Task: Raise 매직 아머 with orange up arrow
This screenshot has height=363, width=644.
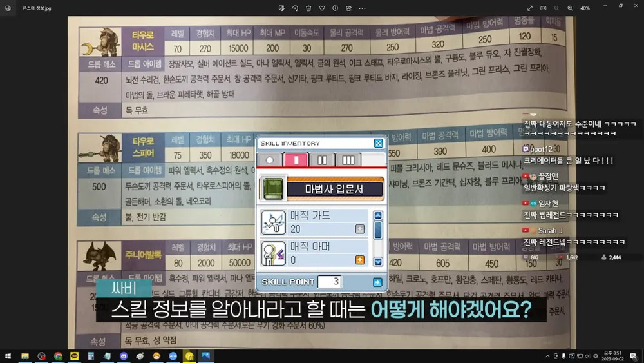Action: tap(360, 260)
